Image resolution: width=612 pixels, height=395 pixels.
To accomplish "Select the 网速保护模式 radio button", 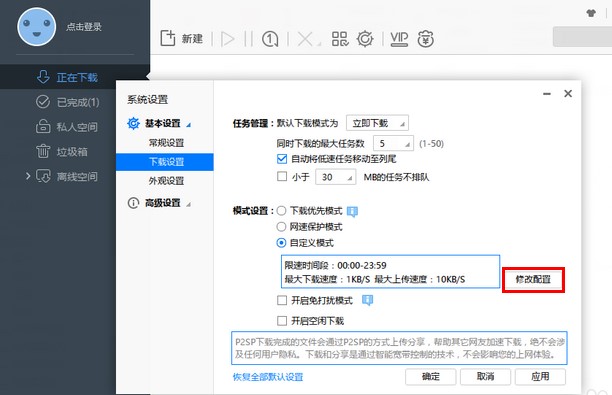I will tap(281, 227).
